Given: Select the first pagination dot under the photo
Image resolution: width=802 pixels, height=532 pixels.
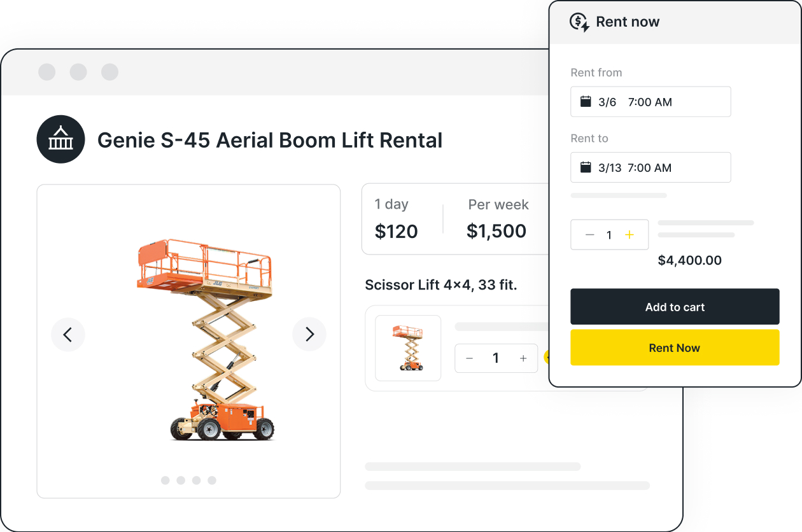Looking at the screenshot, I should coord(164,480).
